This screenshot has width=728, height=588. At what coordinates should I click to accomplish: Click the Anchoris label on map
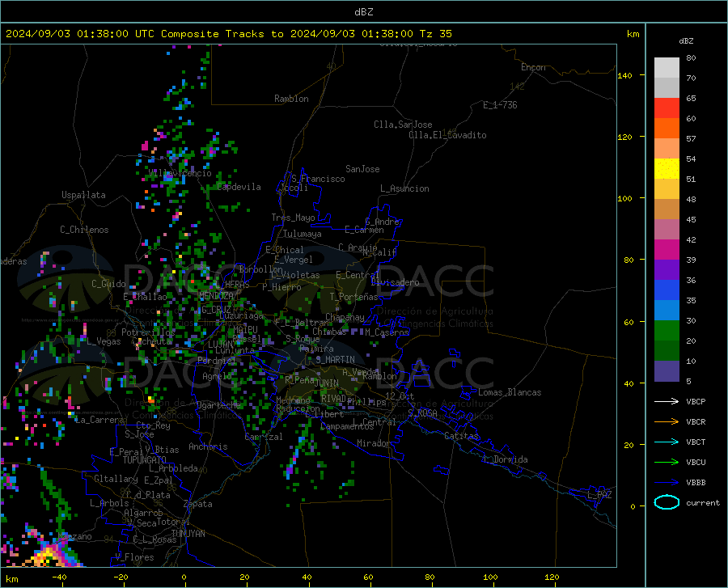click(x=208, y=446)
